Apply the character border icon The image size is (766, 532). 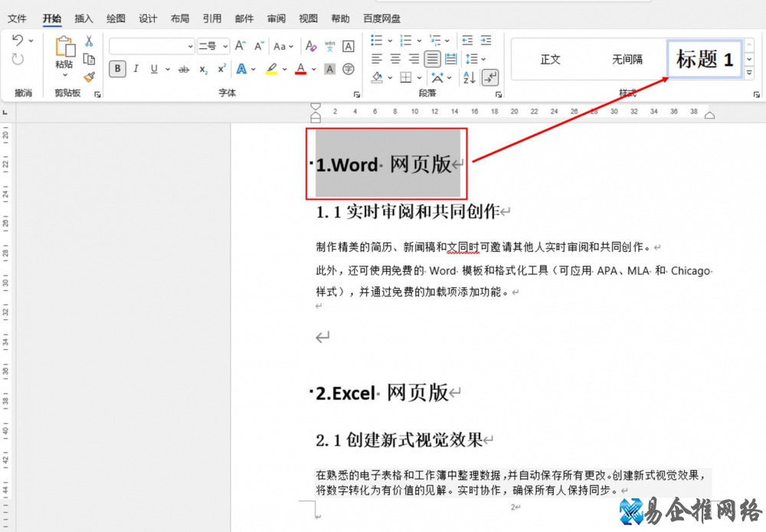tap(349, 47)
